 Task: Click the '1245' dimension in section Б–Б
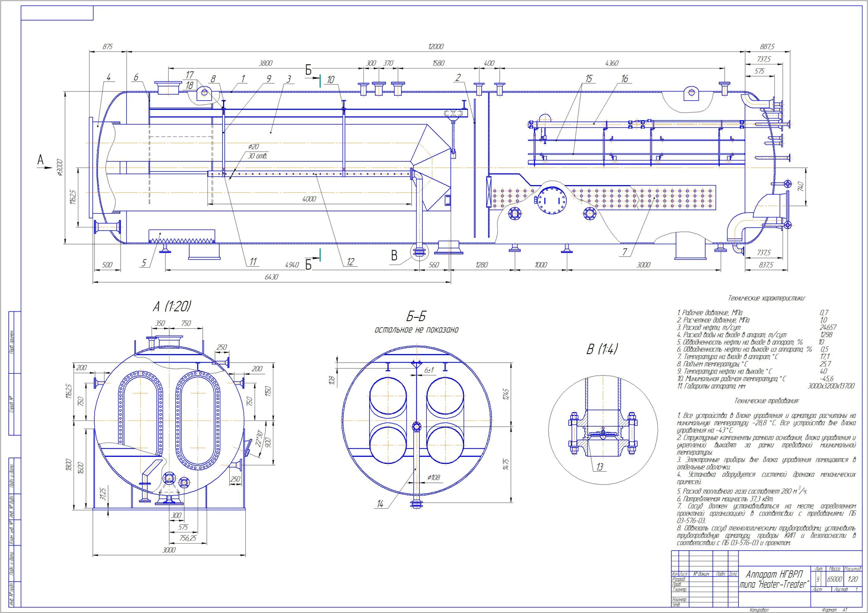[x=506, y=394]
